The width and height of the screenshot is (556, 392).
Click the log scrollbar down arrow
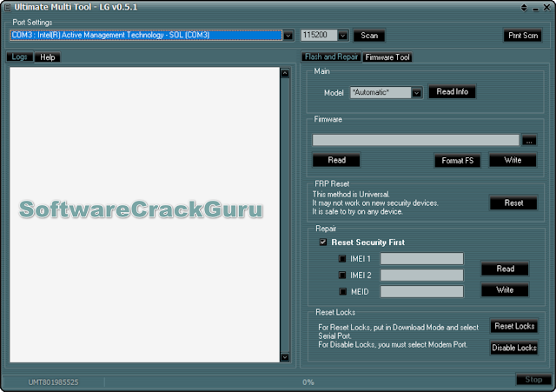click(x=285, y=357)
